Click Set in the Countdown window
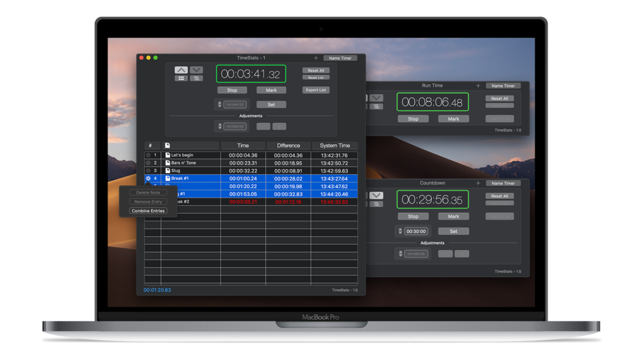Image resolution: width=644 pixels, height=350 pixels. click(453, 231)
